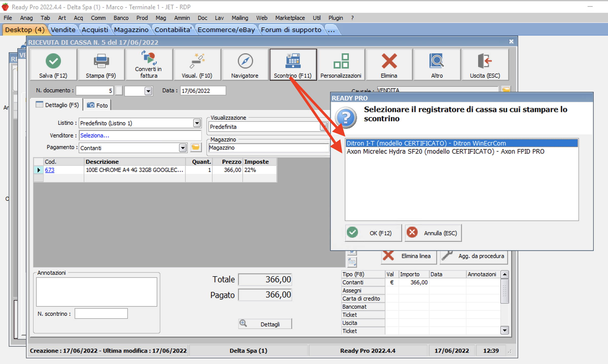
Task: Click the Dettagli magnifier button
Action: tap(265, 324)
